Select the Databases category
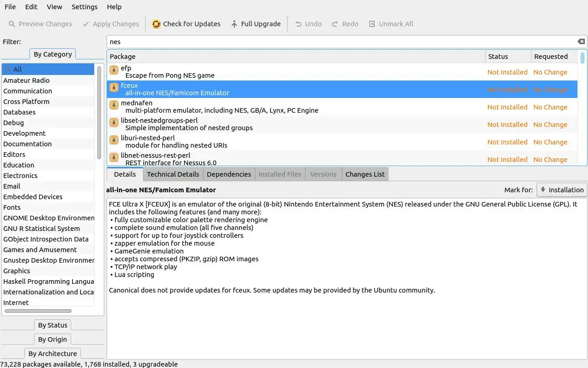 tap(48, 112)
